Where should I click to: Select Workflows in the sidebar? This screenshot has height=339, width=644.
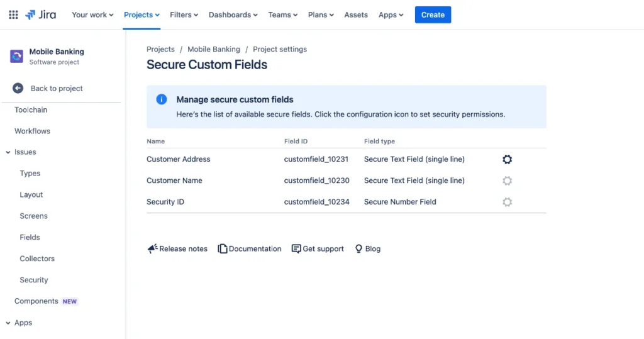coord(33,131)
